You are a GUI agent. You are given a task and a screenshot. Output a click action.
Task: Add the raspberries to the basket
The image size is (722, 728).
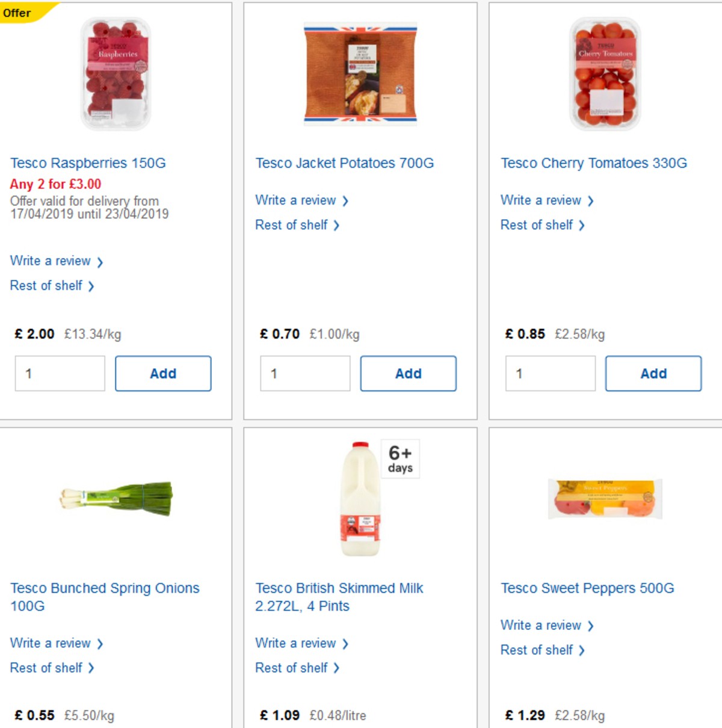click(163, 373)
